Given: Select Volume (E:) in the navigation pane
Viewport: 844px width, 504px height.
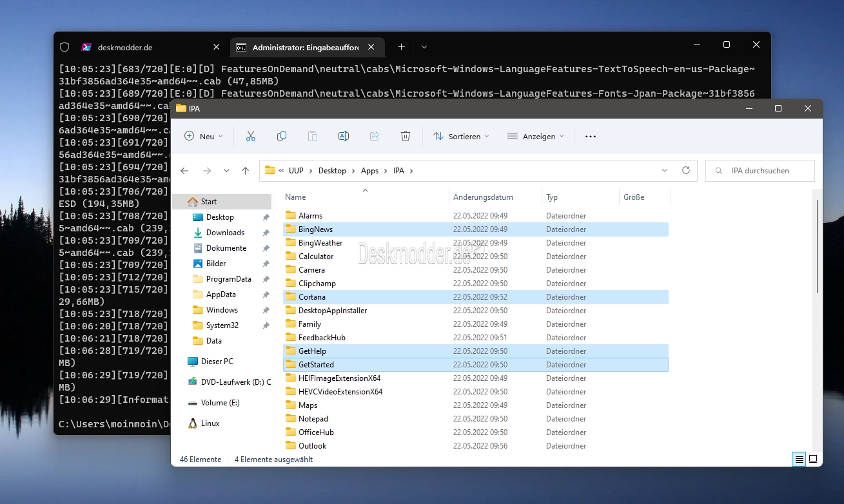Looking at the screenshot, I should point(222,403).
